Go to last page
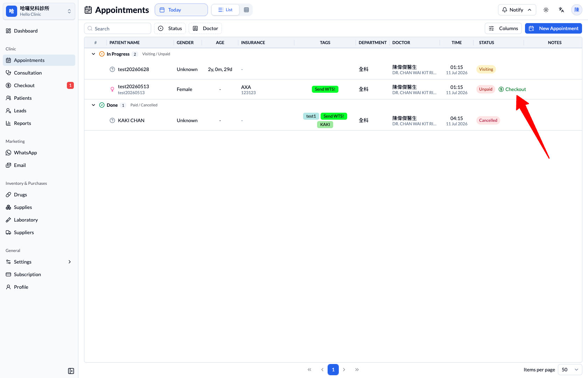The image size is (588, 378). [x=357, y=370]
